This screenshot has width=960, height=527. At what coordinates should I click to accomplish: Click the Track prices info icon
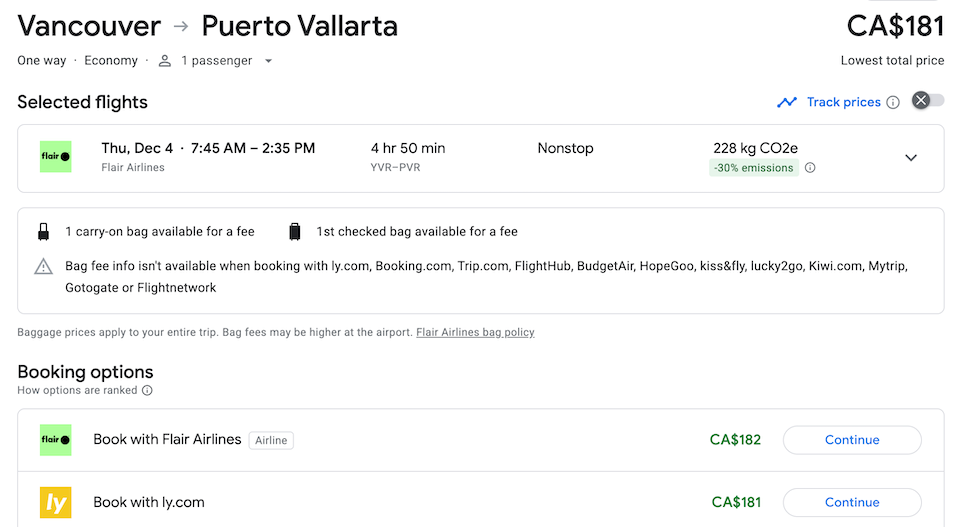click(x=893, y=102)
